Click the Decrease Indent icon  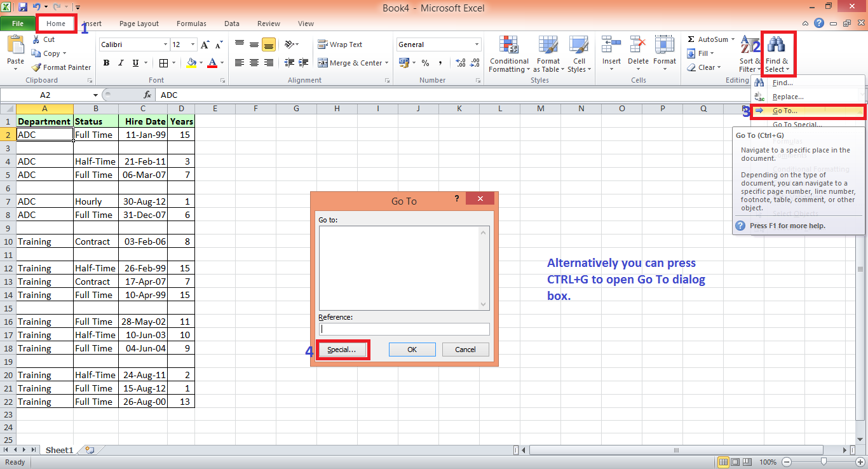(289, 63)
